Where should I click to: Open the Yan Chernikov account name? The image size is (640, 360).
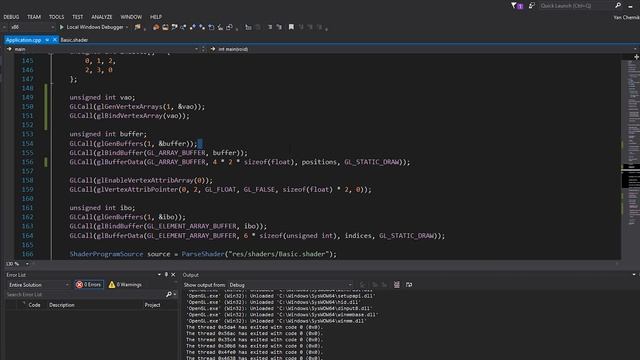(627, 17)
